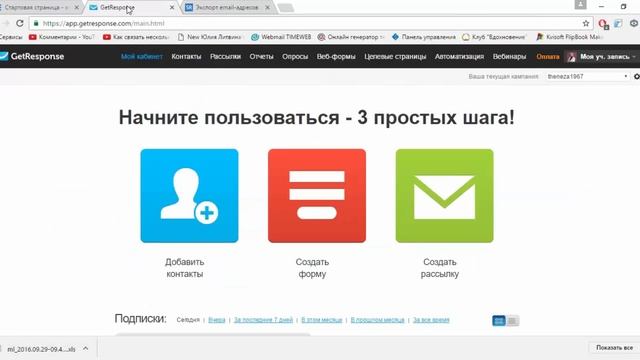The width and height of the screenshot is (640, 360).
Task: Switch to the blue chart view icon
Action: 499,321
